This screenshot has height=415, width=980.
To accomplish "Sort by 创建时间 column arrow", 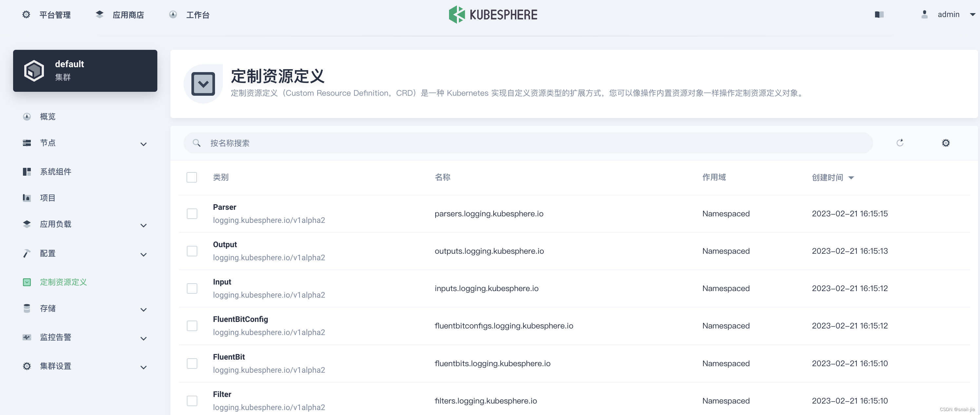I will (852, 178).
